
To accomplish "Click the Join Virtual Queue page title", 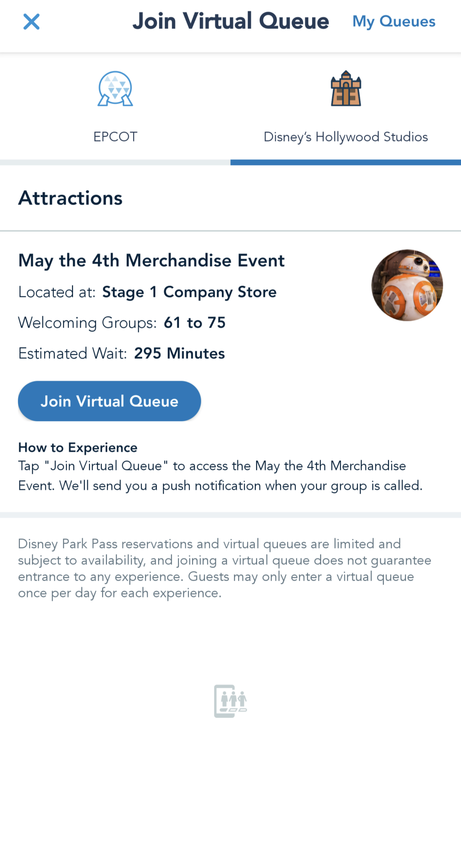I will 230,22.
